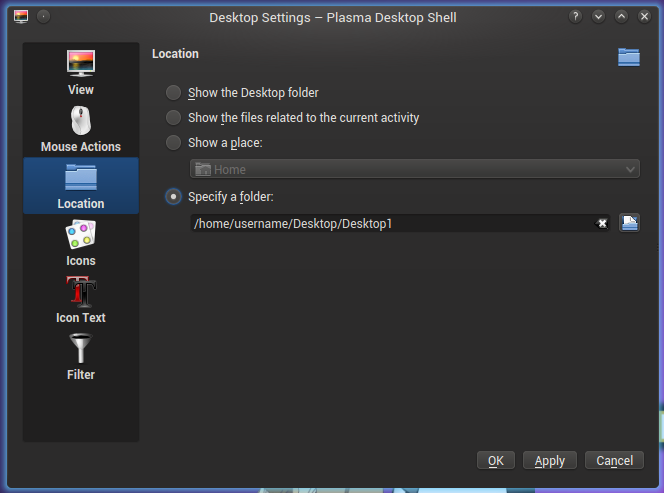This screenshot has height=493, width=664.
Task: Maximize the Desktop Settings window
Action: (x=621, y=17)
